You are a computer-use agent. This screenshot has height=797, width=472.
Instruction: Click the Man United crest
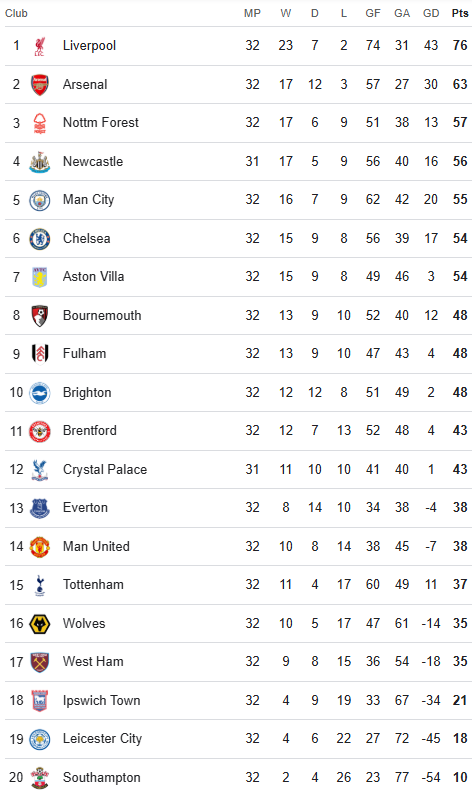[x=40, y=546]
